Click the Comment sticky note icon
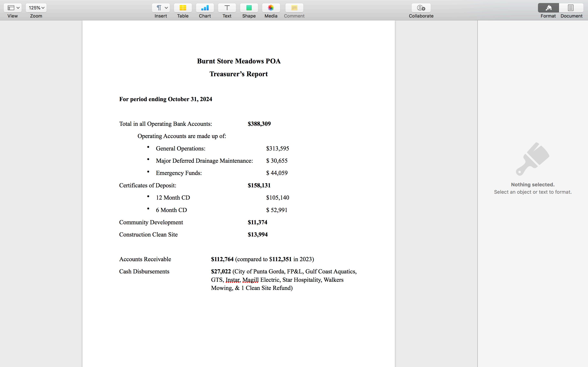588x367 pixels. click(x=294, y=8)
